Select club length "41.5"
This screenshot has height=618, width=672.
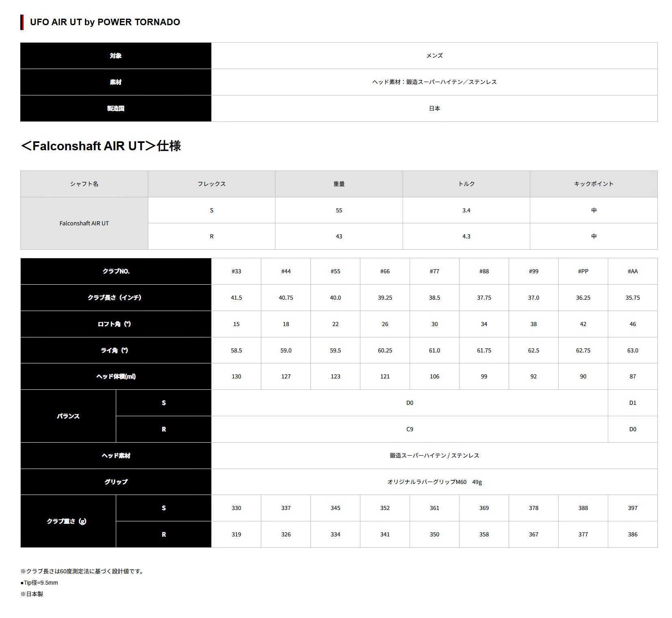click(236, 298)
